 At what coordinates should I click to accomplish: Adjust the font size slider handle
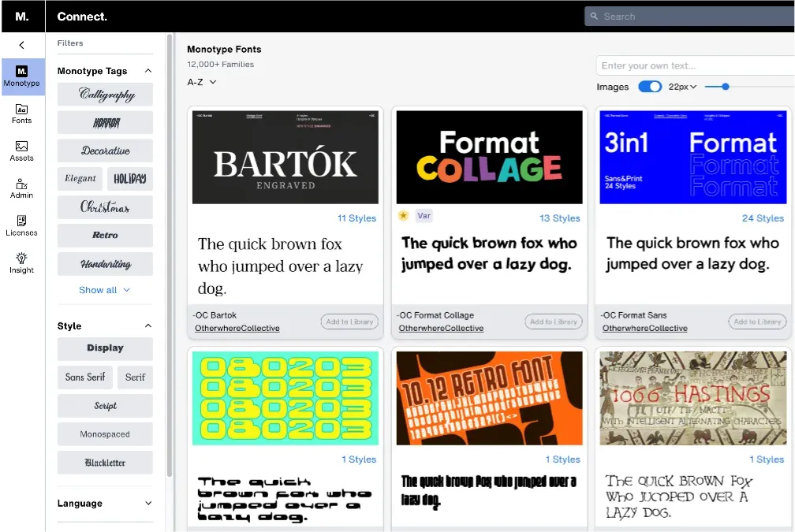click(x=726, y=87)
